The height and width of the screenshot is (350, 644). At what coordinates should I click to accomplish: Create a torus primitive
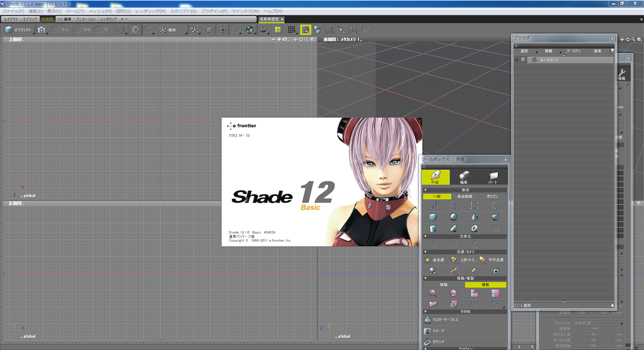(x=474, y=229)
